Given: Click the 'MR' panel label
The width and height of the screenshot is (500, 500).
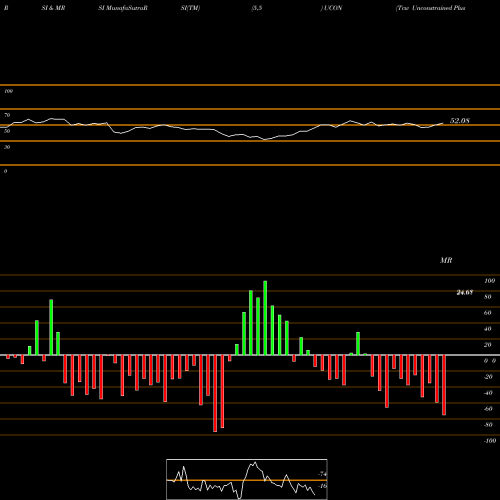Looking at the screenshot, I should point(446,260).
